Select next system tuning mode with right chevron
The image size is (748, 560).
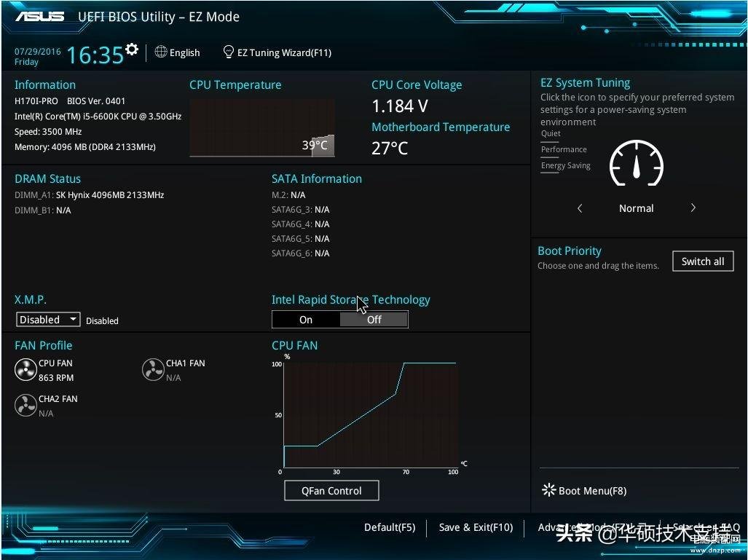tap(693, 208)
